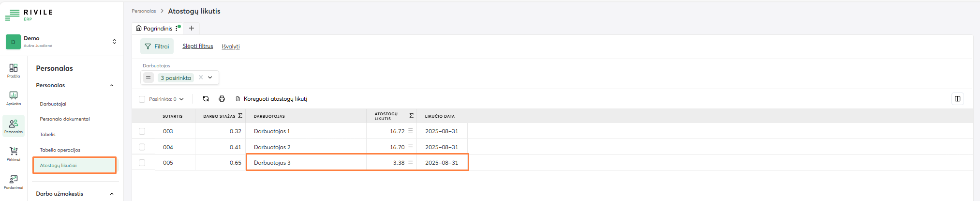Check the row checkbox for contract 004
Screen dimensions: 980x201
tap(142, 147)
